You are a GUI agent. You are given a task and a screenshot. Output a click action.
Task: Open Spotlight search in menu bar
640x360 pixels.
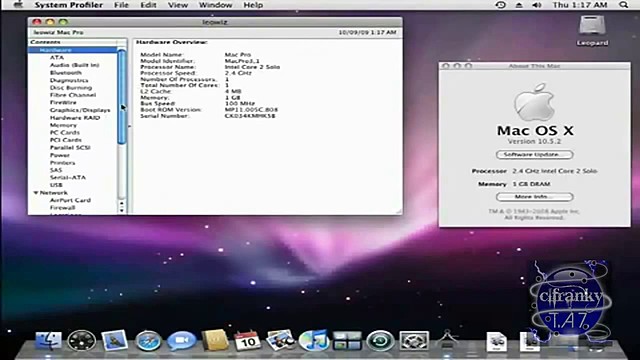click(x=623, y=5)
